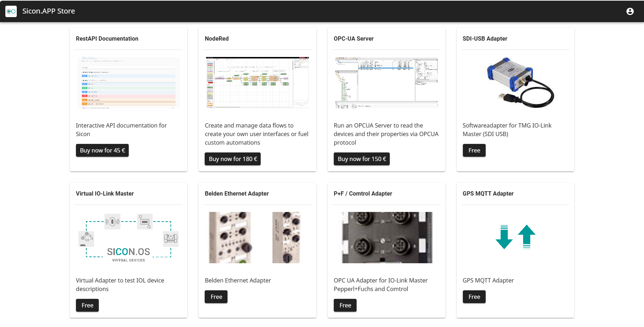Get free P+F / Comtrol Adapter

tap(345, 305)
